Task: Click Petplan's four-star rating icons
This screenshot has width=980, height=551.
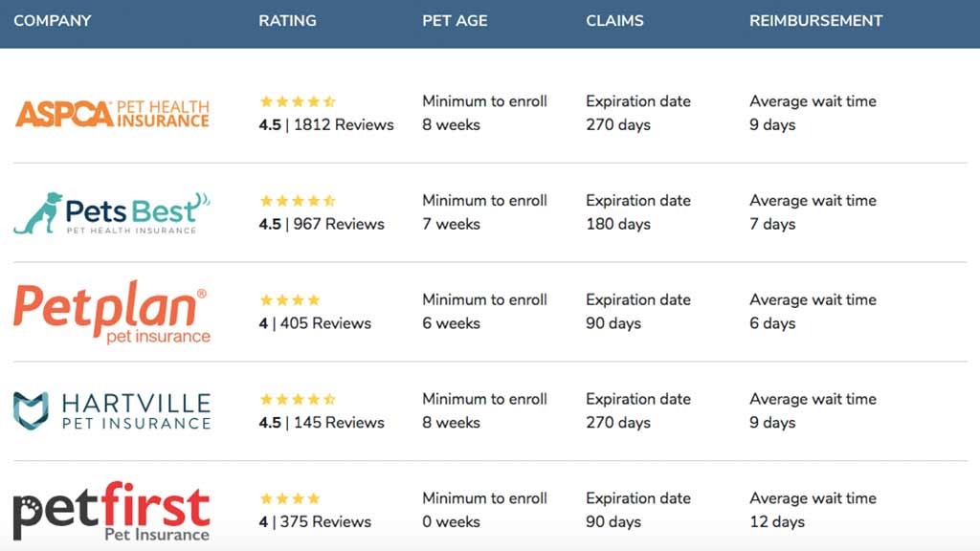Action: click(x=290, y=299)
